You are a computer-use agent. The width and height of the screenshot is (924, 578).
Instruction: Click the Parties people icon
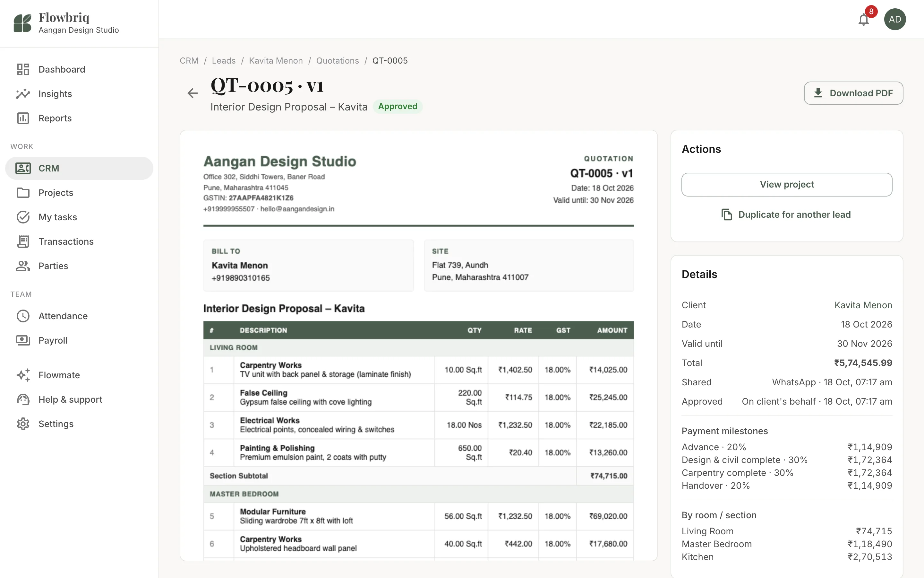tap(23, 266)
